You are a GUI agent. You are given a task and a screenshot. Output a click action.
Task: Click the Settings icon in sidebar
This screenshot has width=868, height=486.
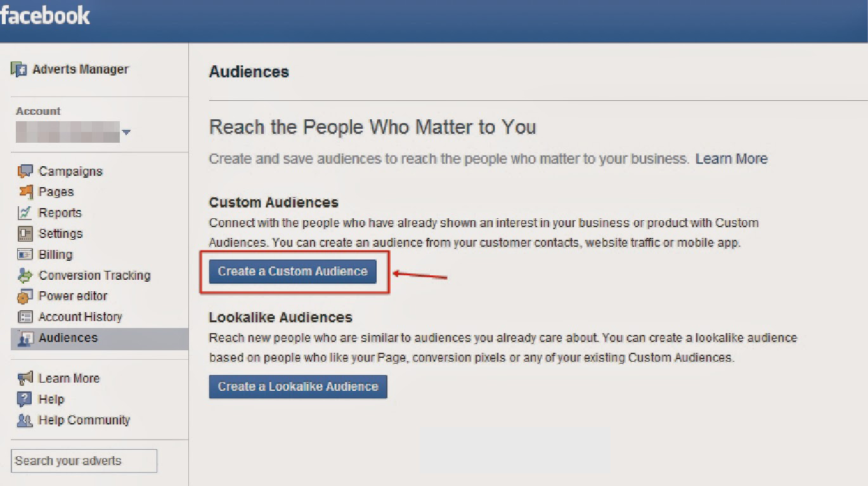[25, 233]
